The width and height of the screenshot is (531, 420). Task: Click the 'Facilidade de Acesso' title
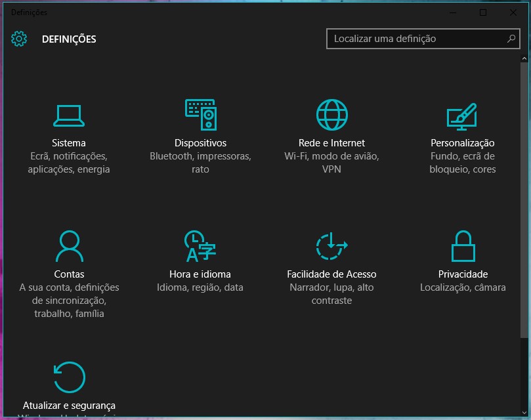(331, 274)
